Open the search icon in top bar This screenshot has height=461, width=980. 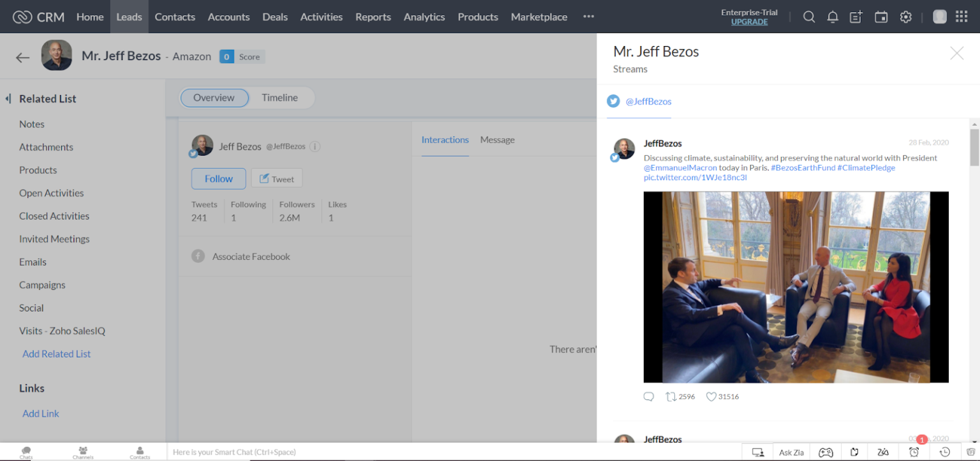click(x=808, y=17)
